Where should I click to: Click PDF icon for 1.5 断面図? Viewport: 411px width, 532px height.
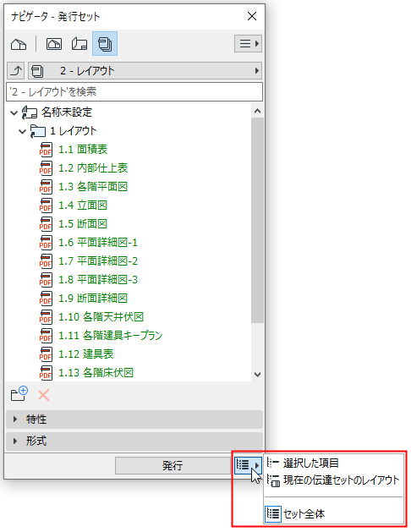coord(46,224)
